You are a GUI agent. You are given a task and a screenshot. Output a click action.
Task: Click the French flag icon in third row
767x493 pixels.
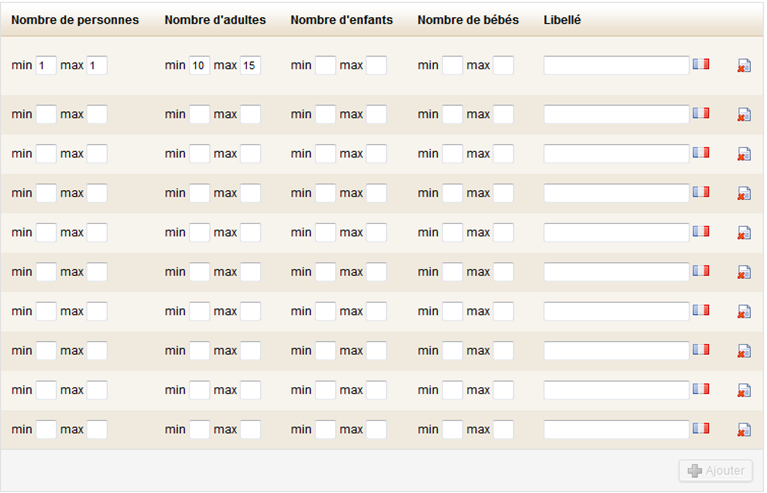(701, 152)
